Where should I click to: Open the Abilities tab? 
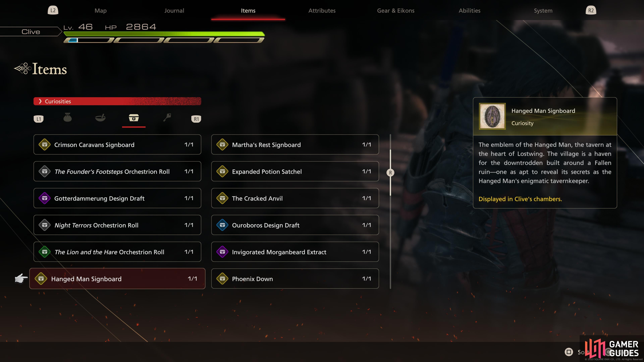[470, 11]
